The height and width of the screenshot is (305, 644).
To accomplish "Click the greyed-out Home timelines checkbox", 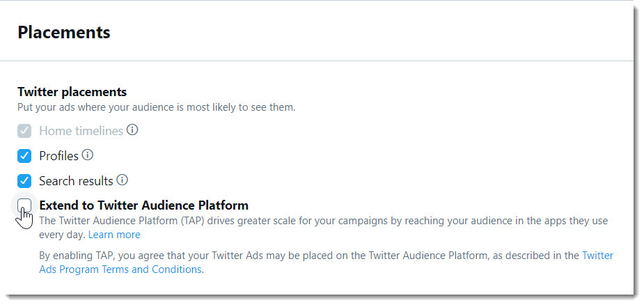I will click(x=24, y=131).
